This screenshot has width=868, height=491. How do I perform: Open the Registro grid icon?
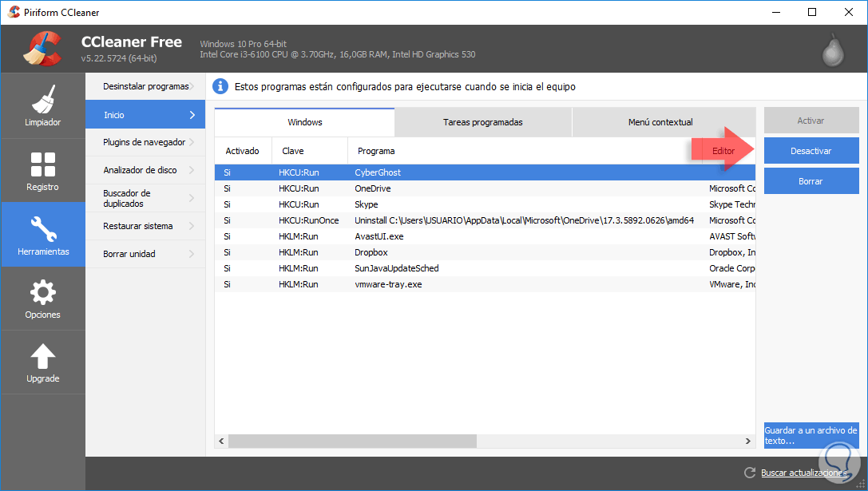42,164
